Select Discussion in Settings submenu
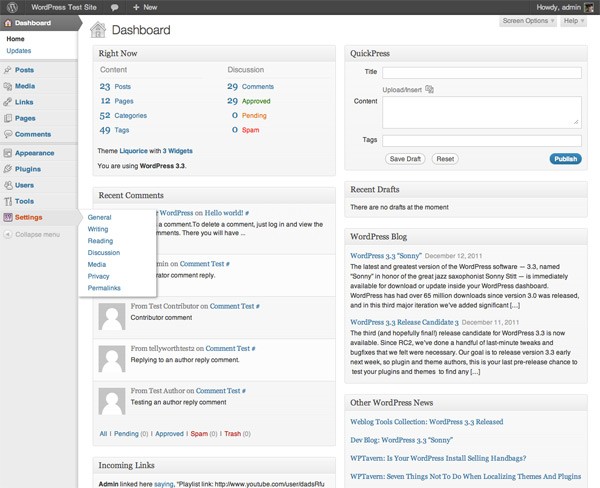The height and width of the screenshot is (488, 600). coord(104,253)
